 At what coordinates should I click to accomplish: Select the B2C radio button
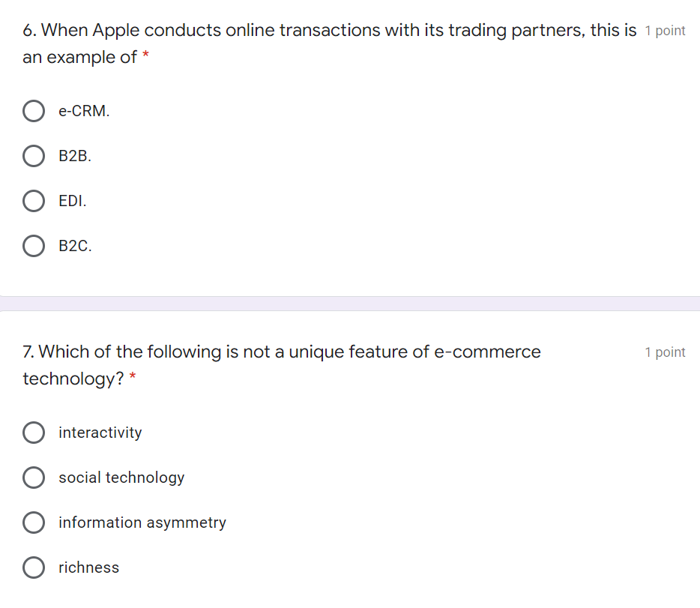tap(34, 246)
